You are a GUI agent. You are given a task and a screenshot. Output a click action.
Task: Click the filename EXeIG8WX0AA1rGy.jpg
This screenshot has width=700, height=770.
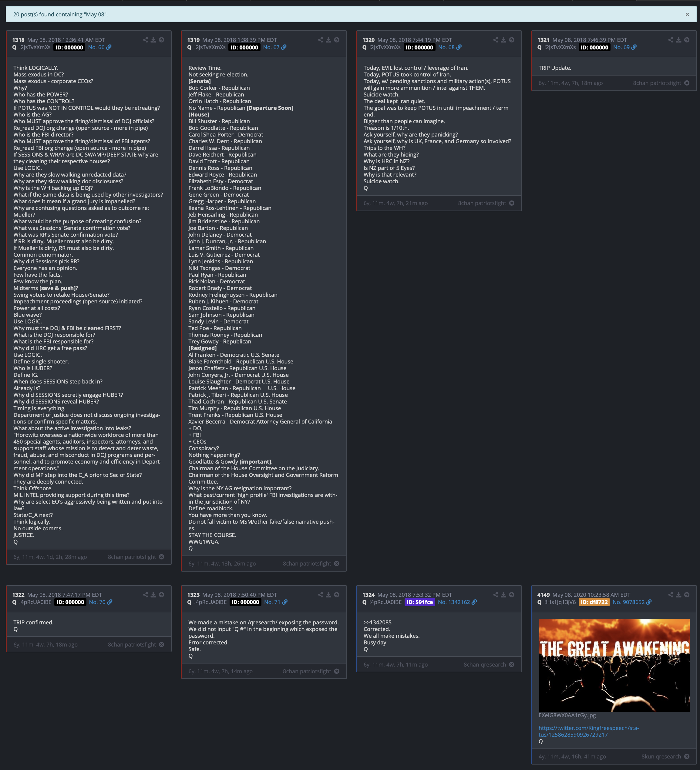click(x=567, y=715)
